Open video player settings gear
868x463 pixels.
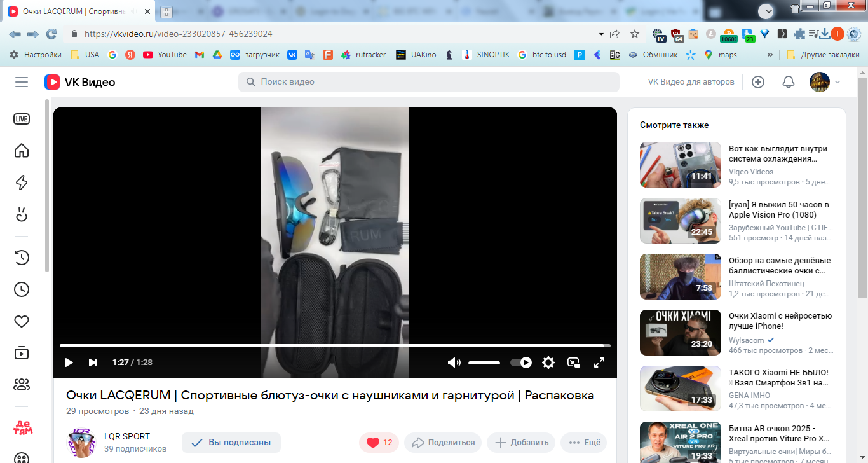548,363
